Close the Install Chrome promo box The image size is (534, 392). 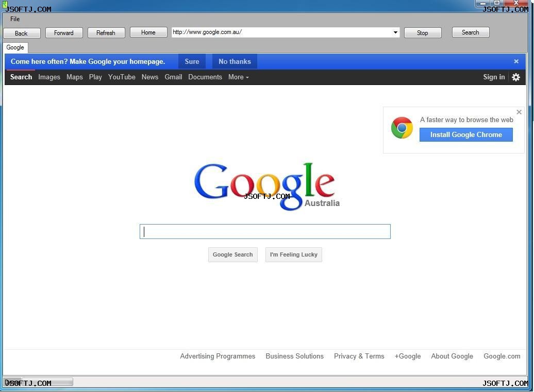519,112
